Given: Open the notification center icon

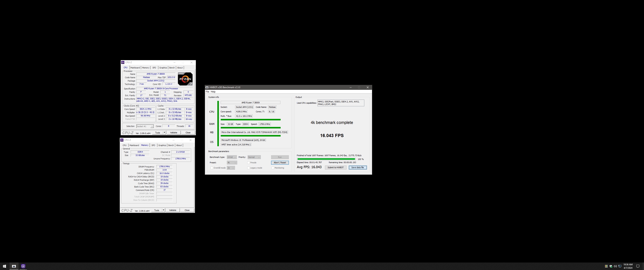Looking at the screenshot, I should pyautogui.click(x=638, y=266).
